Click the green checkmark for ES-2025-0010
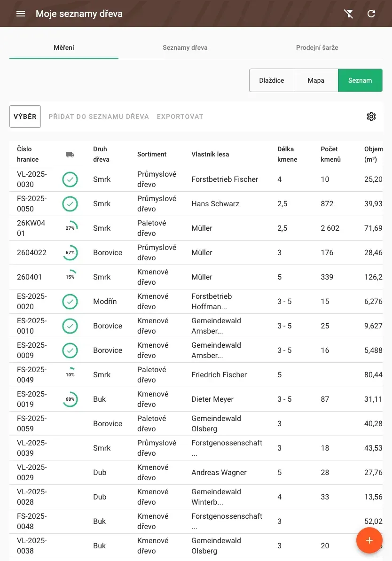392x561 pixels. pyautogui.click(x=70, y=326)
